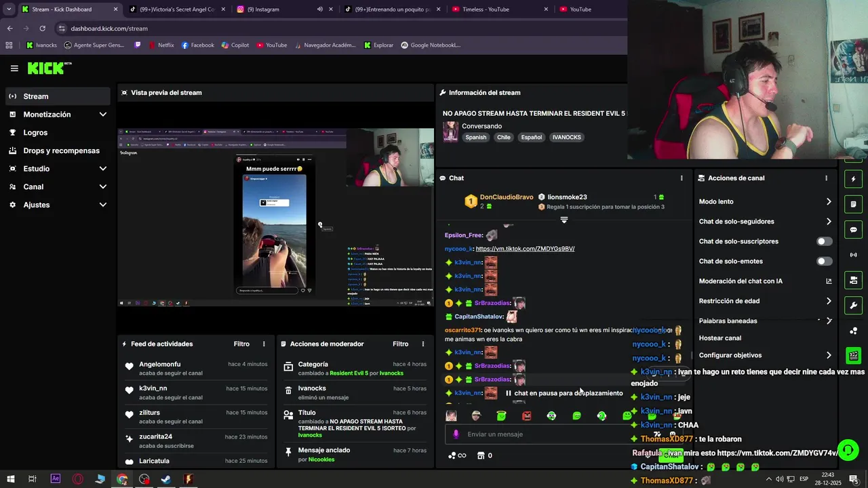Open the hamburger menu beside Kick logo
This screenshot has height=488, width=868.
pos(14,68)
